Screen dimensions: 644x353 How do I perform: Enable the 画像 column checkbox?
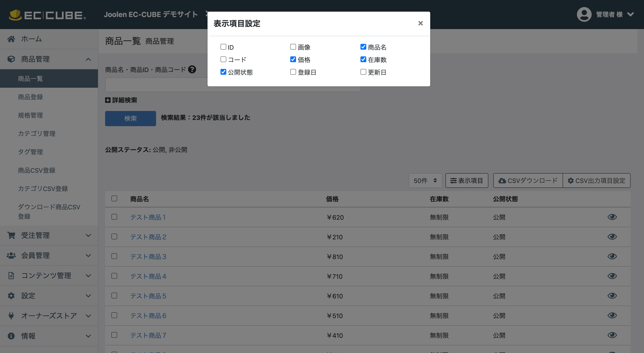point(293,47)
